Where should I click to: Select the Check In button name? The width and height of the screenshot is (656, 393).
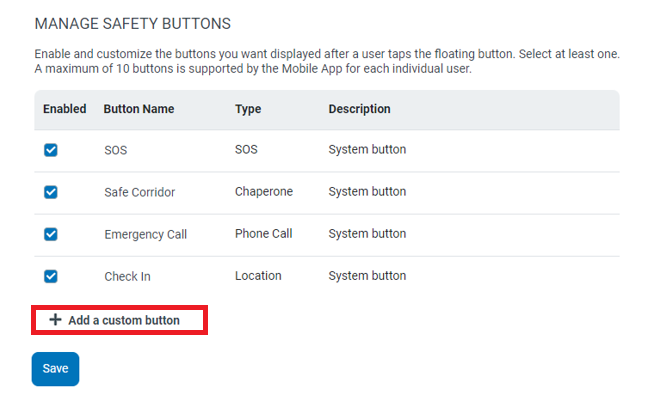[127, 277]
